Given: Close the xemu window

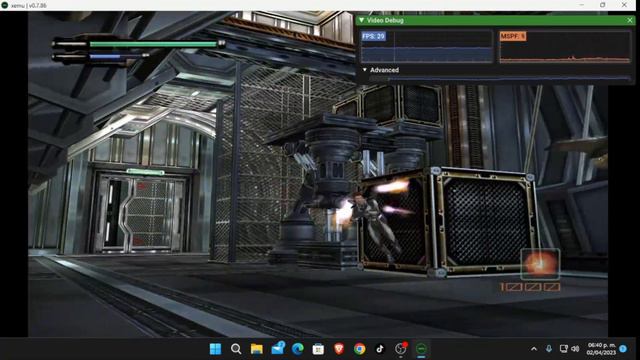Looking at the screenshot, I should [x=624, y=5].
